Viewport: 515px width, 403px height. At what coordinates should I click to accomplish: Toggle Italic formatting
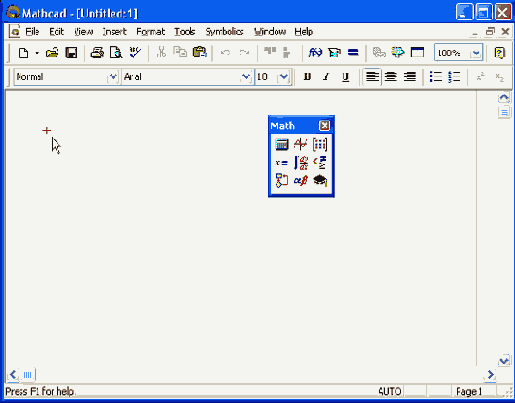coord(326,77)
